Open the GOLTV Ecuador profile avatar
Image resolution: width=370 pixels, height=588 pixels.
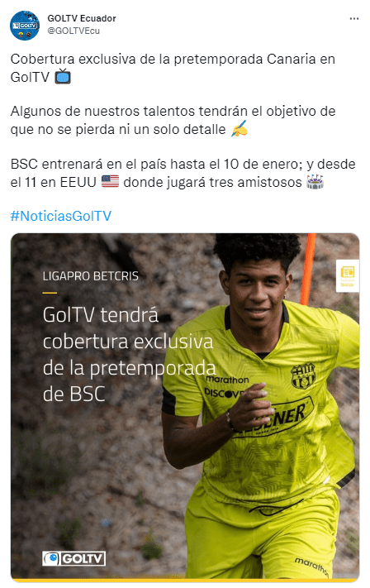click(x=24, y=26)
